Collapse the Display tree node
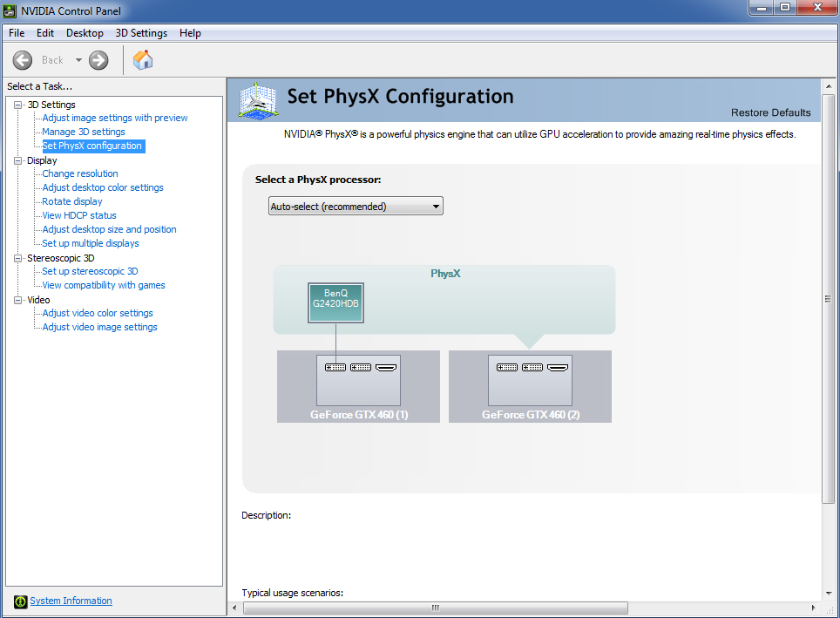Viewport: 840px width, 618px height. (17, 160)
